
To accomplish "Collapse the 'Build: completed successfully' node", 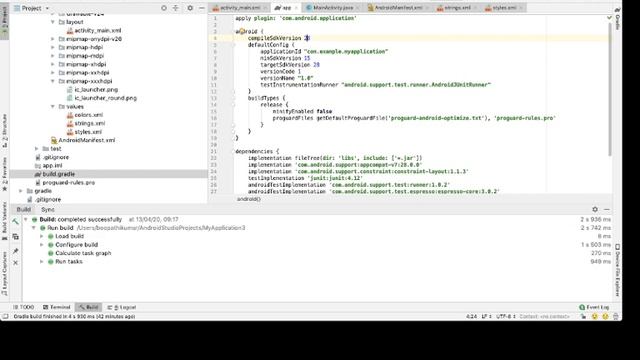I will pyautogui.click(x=26, y=220).
